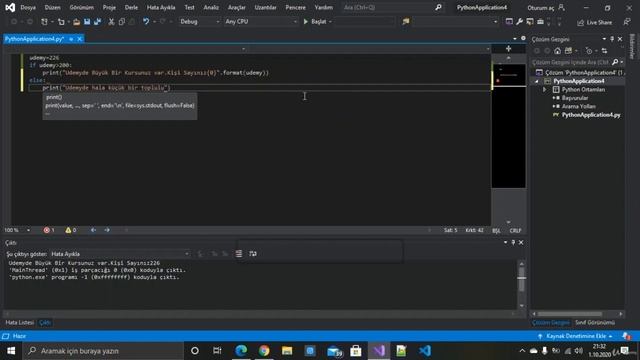Screen dimensions: 640x360
Task: Save the current file with disk icon
Action: click(87, 22)
